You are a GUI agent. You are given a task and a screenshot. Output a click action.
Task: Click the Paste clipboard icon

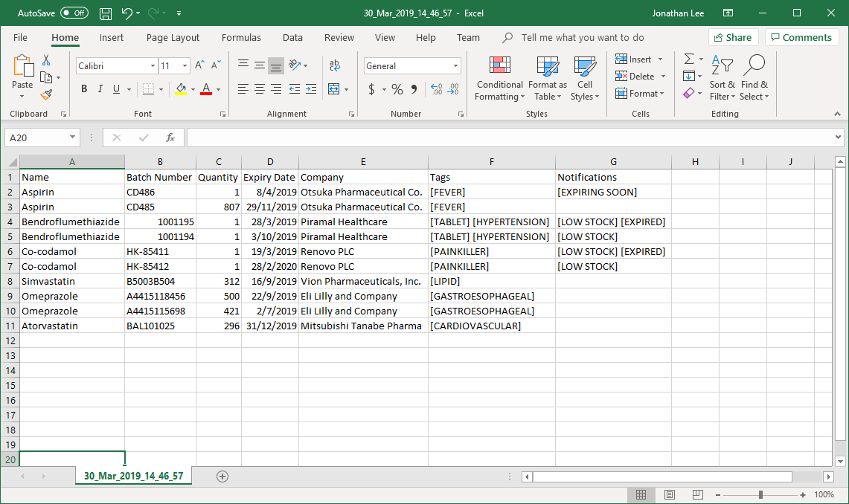coord(22,66)
